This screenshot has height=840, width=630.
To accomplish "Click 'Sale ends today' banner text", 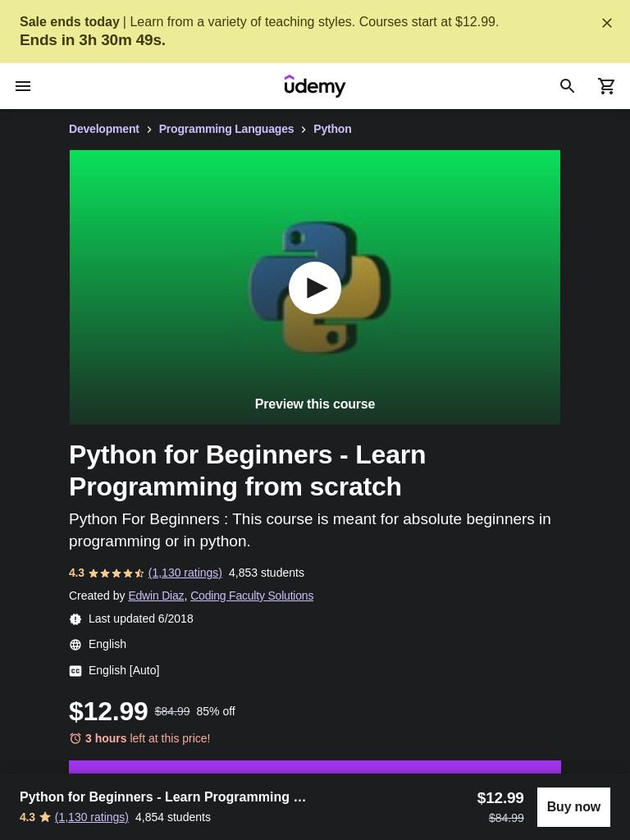I will [x=70, y=22].
